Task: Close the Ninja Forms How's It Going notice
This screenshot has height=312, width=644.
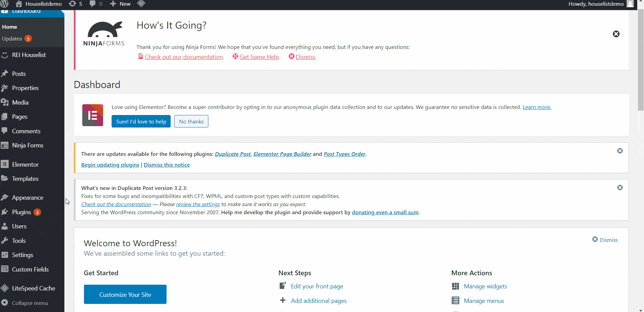Action: [616, 34]
